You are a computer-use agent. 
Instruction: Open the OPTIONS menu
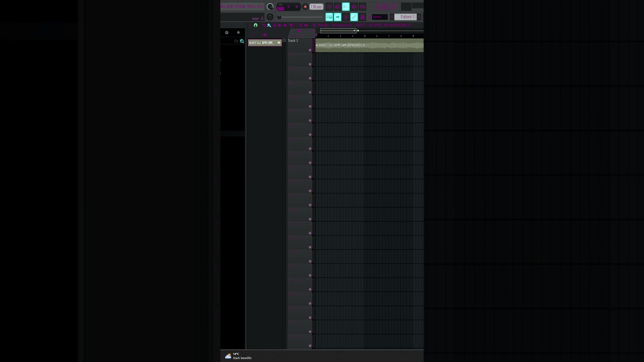[240, 7]
